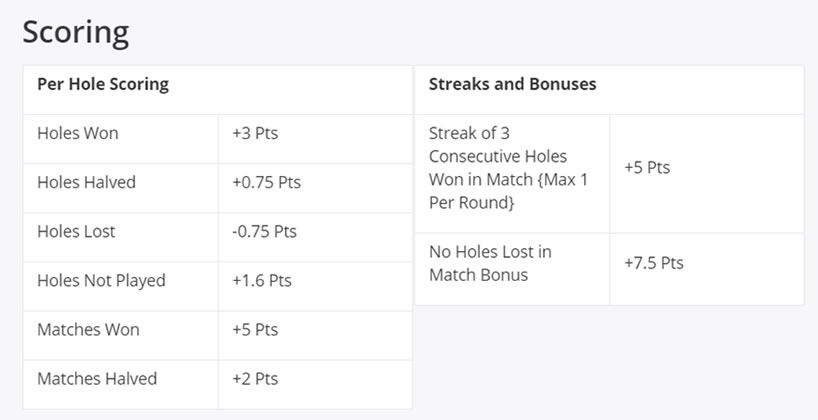Click No Holes Lost in Match Bonus
818x420 pixels.
(x=490, y=263)
